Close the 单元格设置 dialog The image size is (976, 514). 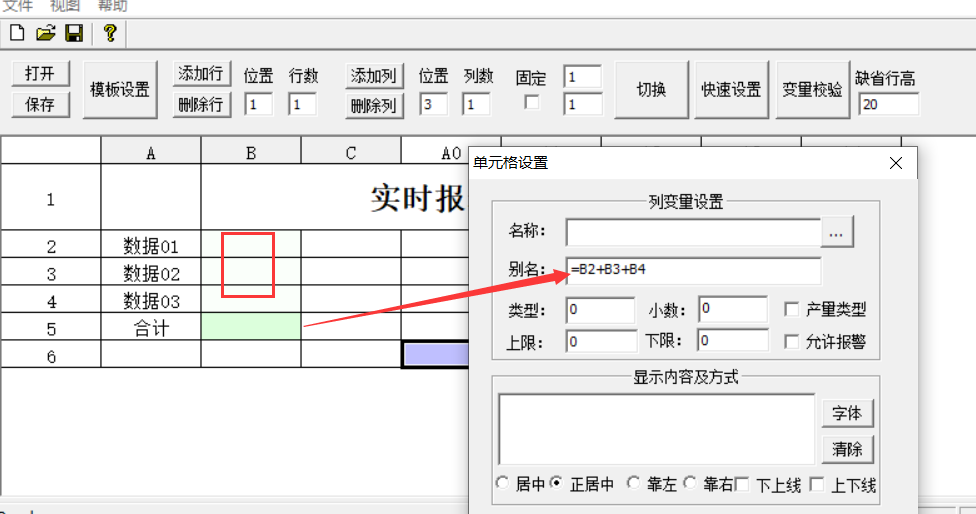(896, 163)
